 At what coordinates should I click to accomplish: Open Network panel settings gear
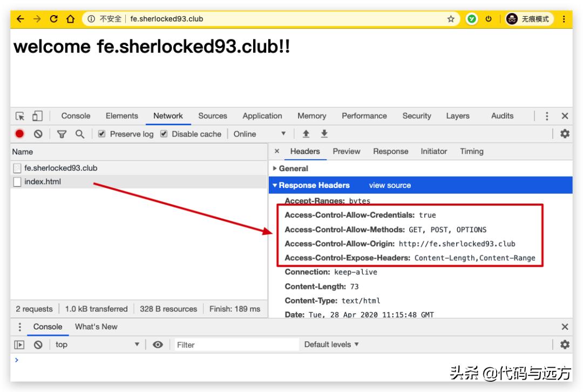point(565,134)
